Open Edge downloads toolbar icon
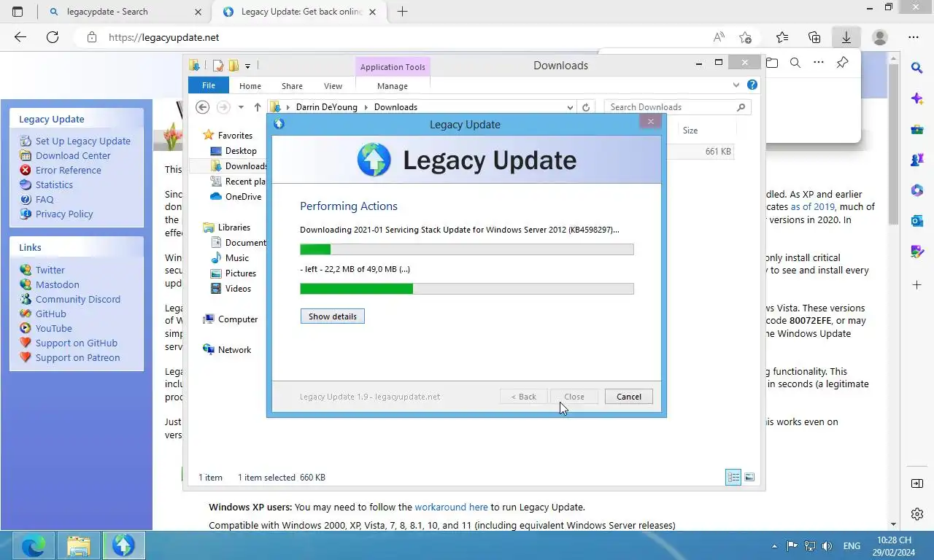 coord(846,37)
